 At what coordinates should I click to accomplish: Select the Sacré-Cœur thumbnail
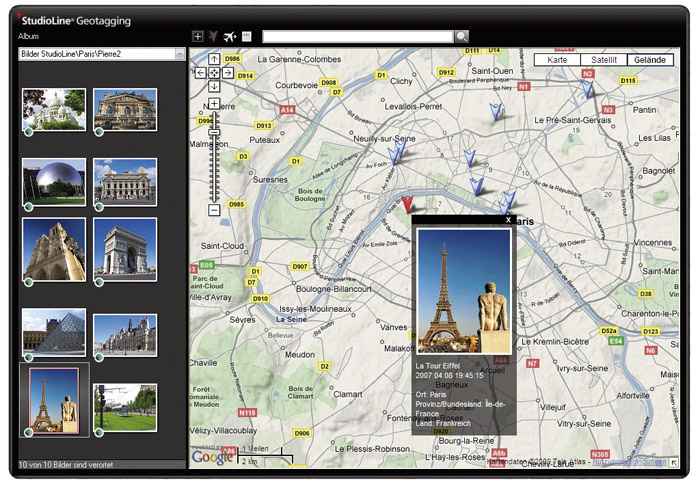point(54,109)
